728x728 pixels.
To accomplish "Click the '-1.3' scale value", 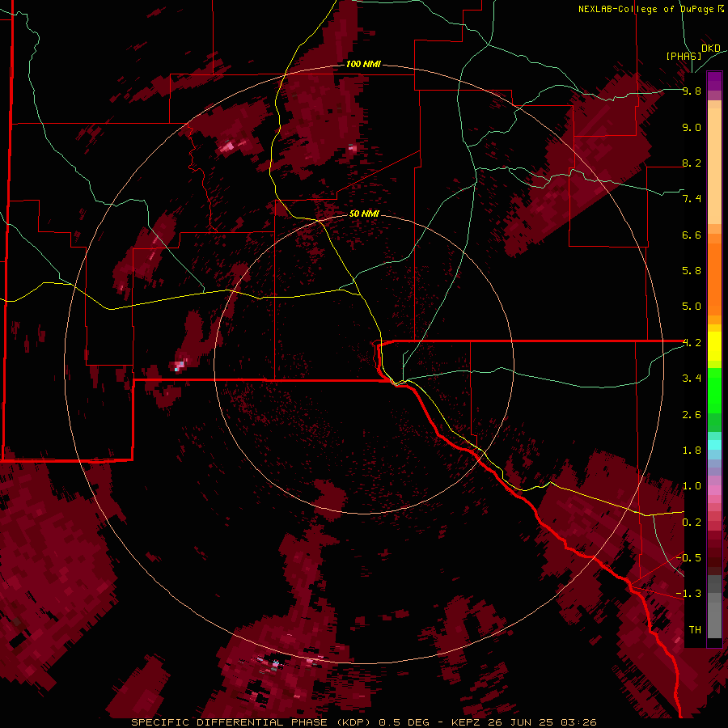I will click(x=688, y=594).
